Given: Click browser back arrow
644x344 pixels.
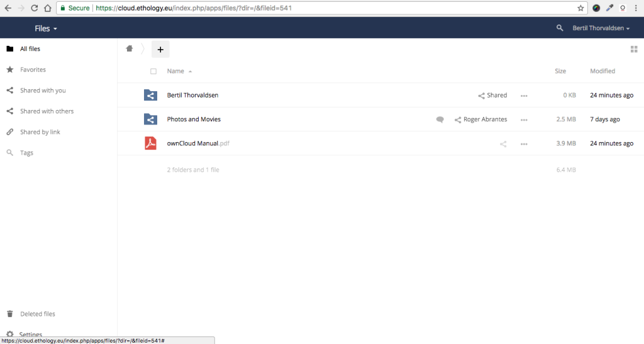Looking at the screenshot, I should tap(8, 8).
